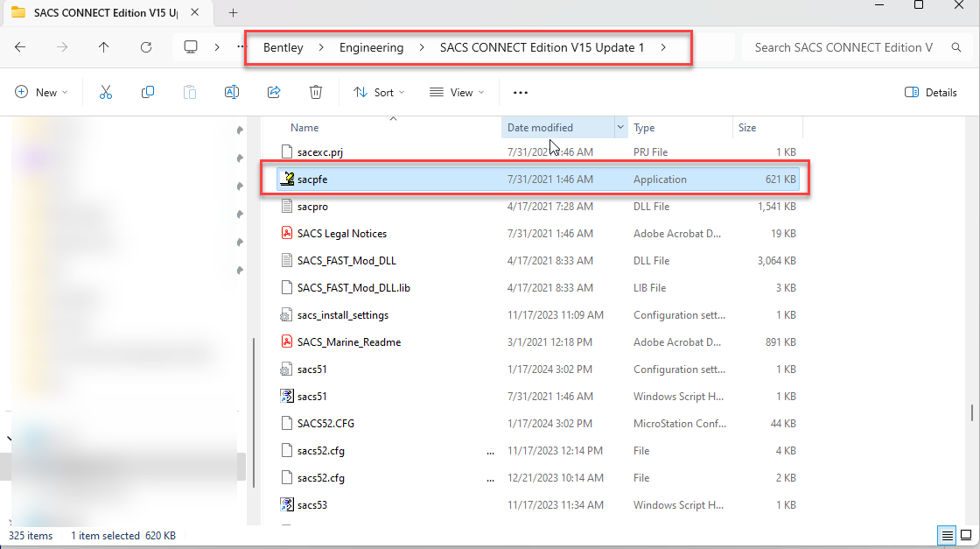Select sacs52.cfg modified 12/21/2023
980x549 pixels.
[537, 478]
